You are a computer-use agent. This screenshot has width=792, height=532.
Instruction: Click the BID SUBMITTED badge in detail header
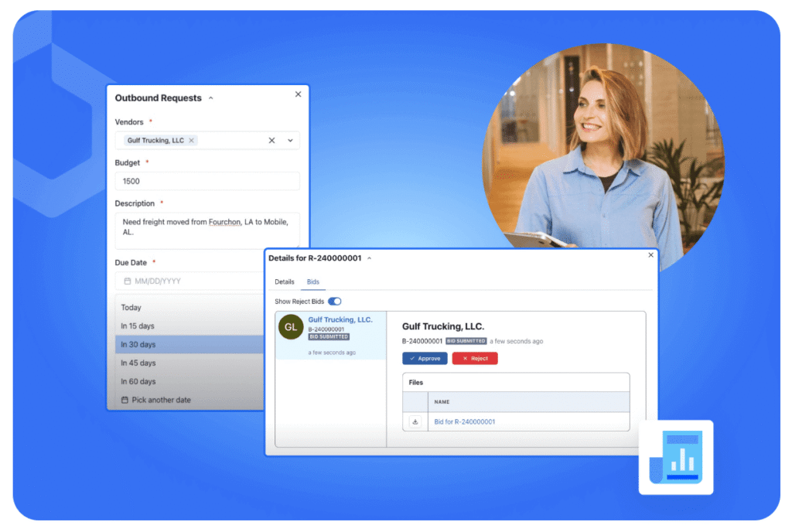click(466, 341)
